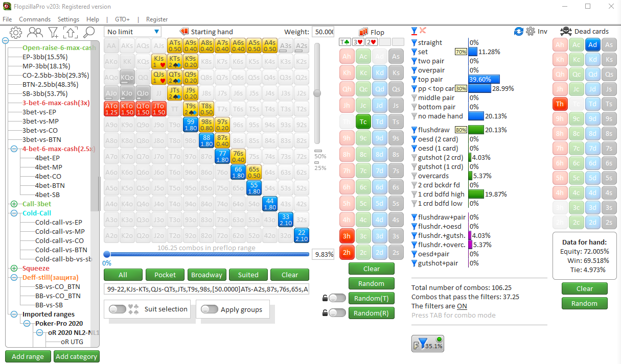Click the export arrow icon above the tree
Image resolution: width=621 pixels, height=364 pixels.
coord(70,33)
